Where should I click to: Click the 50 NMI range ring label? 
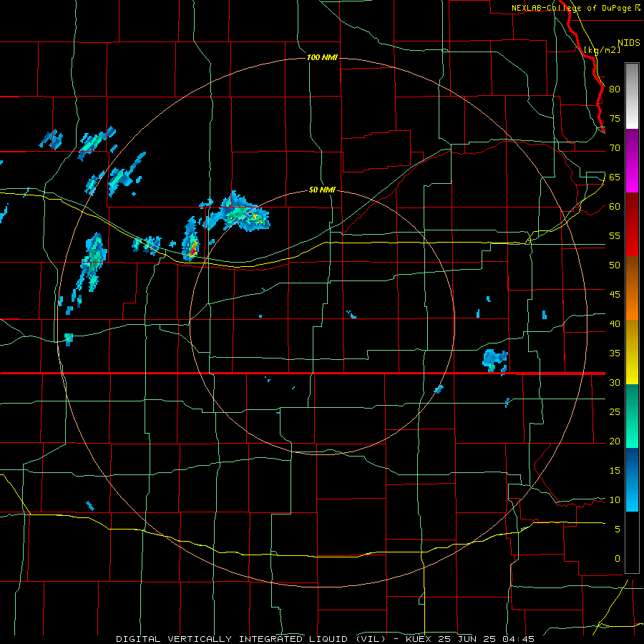click(x=322, y=190)
